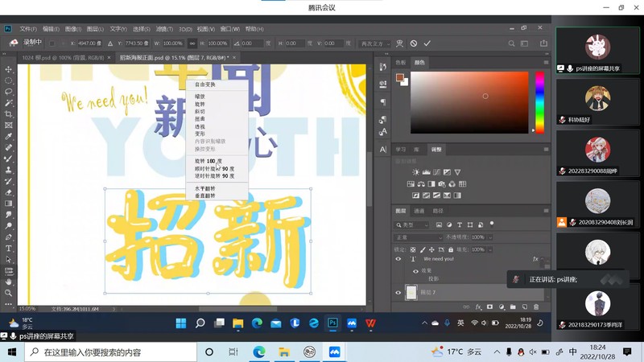644x362 pixels.
Task: Select the Zoom magnifier tool
Action: pyautogui.click(x=9, y=293)
